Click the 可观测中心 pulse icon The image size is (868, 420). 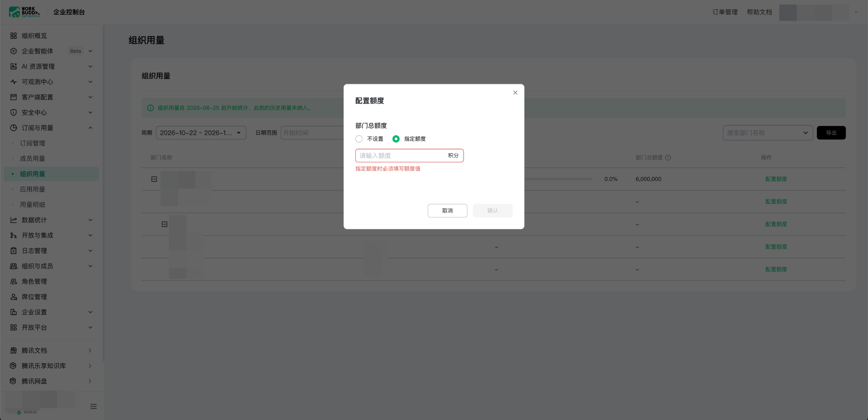pyautogui.click(x=14, y=82)
